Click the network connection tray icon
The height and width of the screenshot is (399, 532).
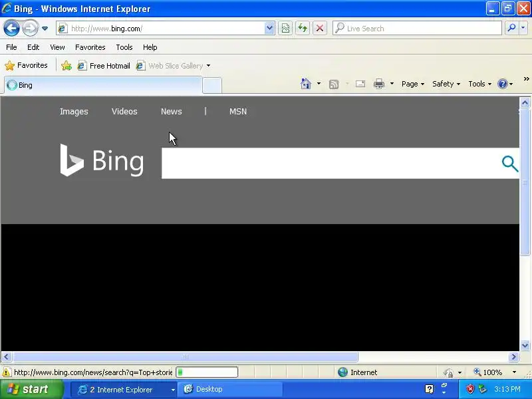482,389
